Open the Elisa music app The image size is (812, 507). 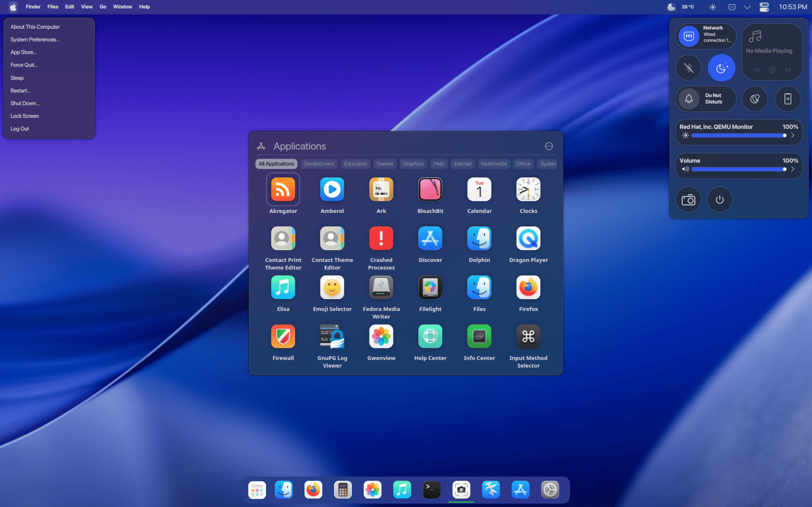click(283, 287)
